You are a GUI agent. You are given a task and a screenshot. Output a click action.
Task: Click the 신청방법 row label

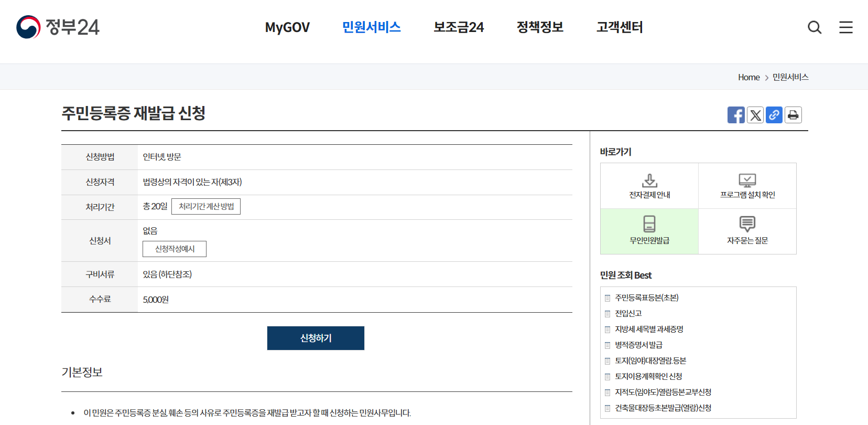point(100,157)
